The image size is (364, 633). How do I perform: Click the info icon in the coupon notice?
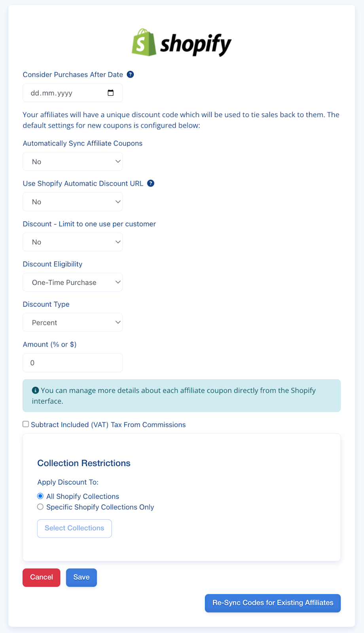click(x=35, y=390)
